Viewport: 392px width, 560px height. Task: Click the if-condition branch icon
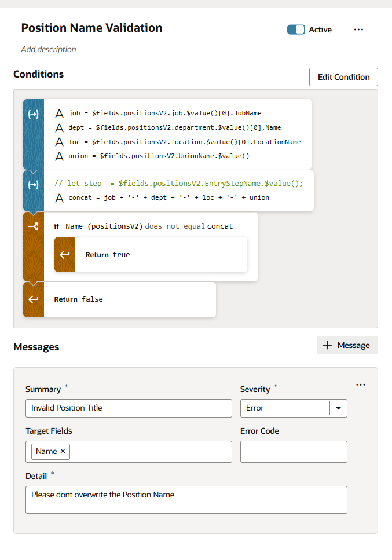click(x=33, y=226)
